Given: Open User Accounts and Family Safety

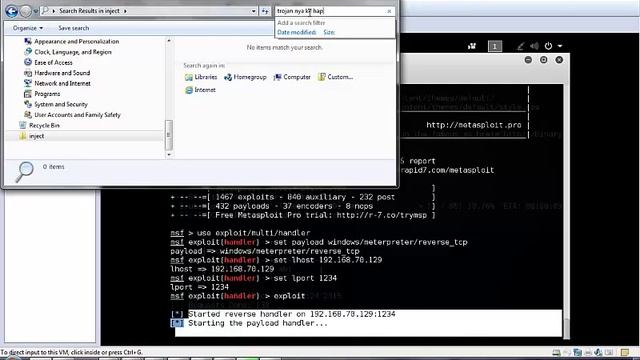Looking at the screenshot, I should 78,115.
